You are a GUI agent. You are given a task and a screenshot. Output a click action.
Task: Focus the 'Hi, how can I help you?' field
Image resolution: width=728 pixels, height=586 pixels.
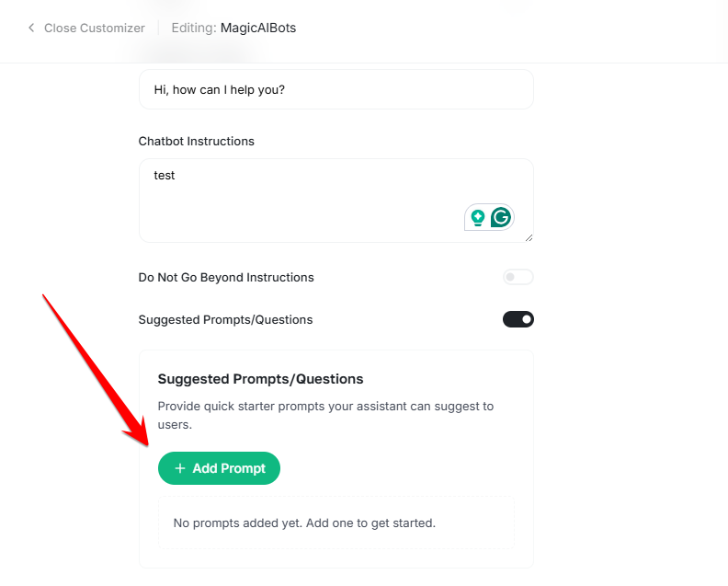click(336, 90)
